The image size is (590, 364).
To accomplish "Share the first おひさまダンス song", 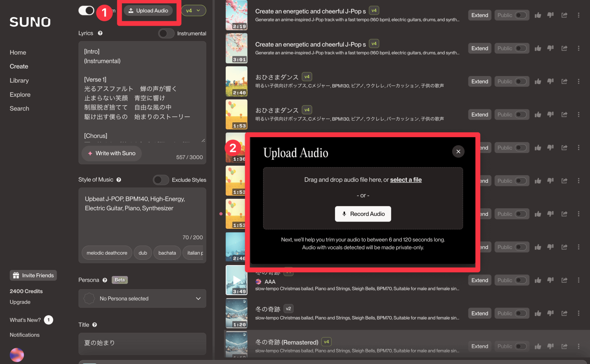I will (x=564, y=81).
